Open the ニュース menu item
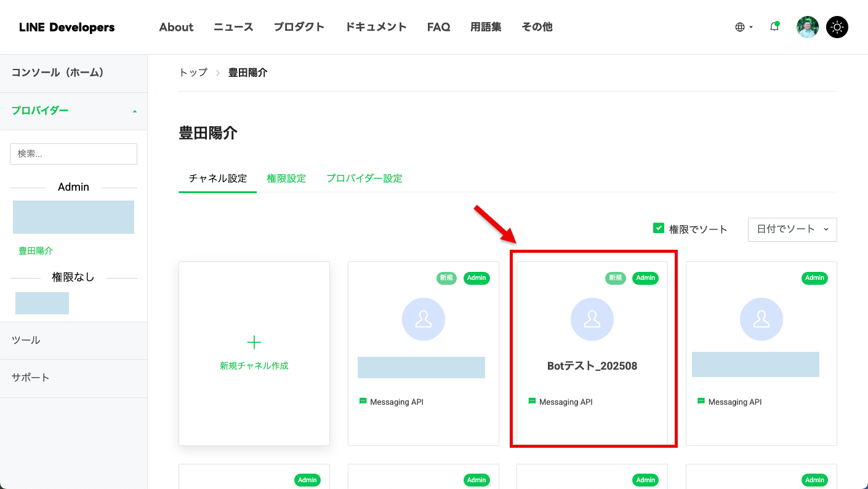 click(233, 27)
